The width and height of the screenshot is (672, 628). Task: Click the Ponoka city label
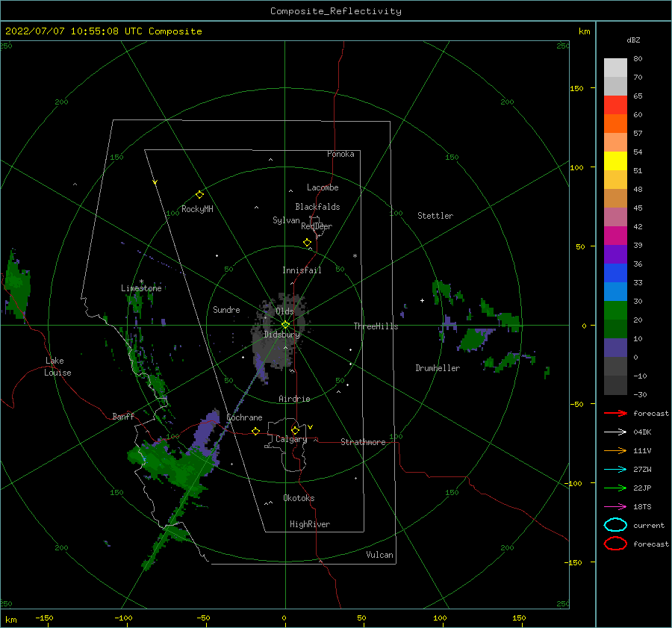coord(340,154)
